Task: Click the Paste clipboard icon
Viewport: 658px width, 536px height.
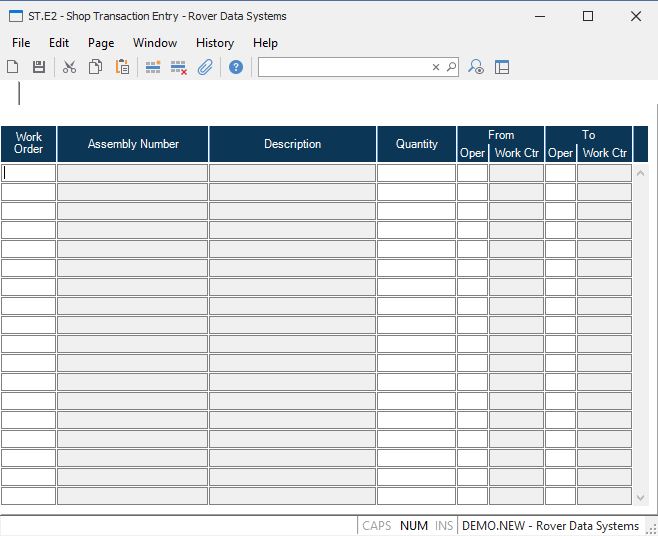Action: 122,67
